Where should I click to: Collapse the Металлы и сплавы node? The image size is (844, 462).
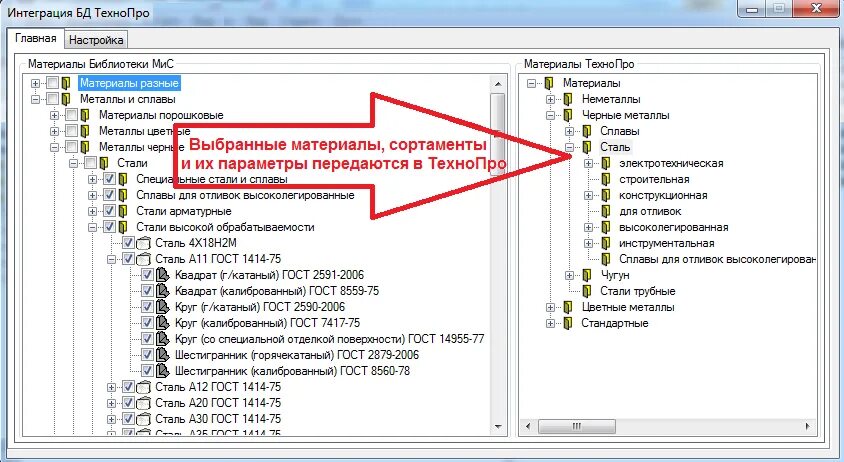point(36,100)
